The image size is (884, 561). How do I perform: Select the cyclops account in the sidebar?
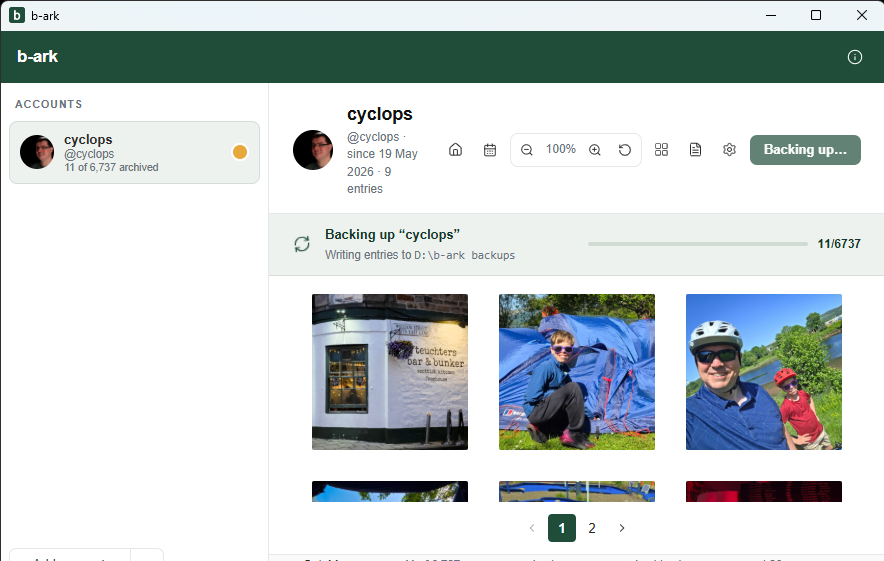pos(134,152)
